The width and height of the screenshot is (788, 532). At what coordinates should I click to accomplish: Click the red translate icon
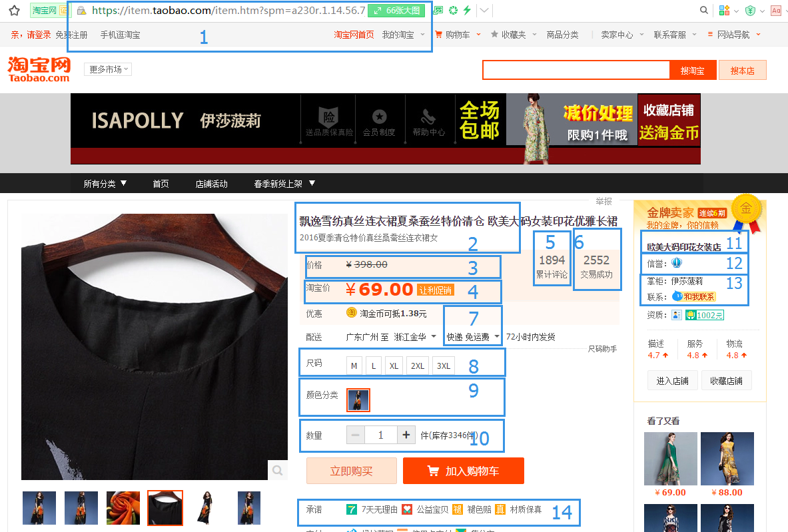point(777,10)
